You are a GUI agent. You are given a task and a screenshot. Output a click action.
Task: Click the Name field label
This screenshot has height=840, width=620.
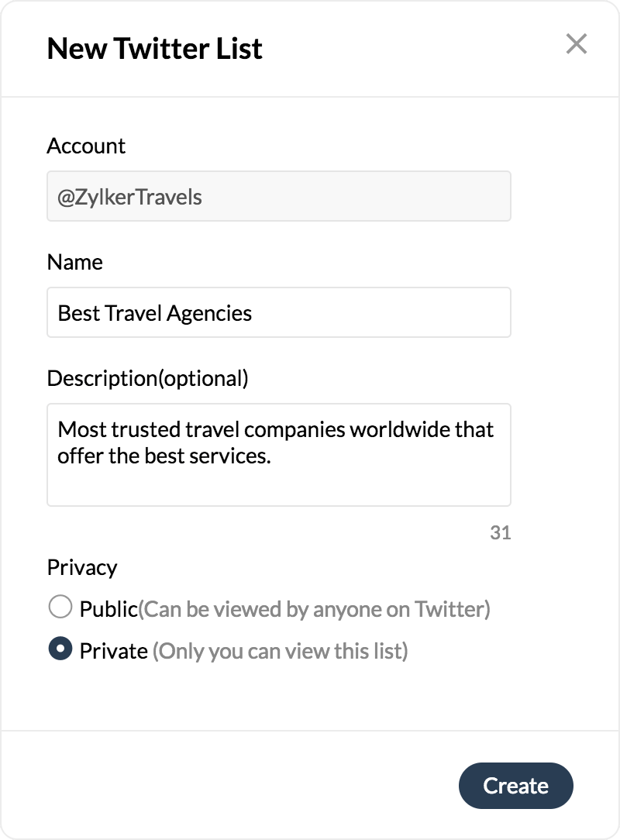pos(74,262)
